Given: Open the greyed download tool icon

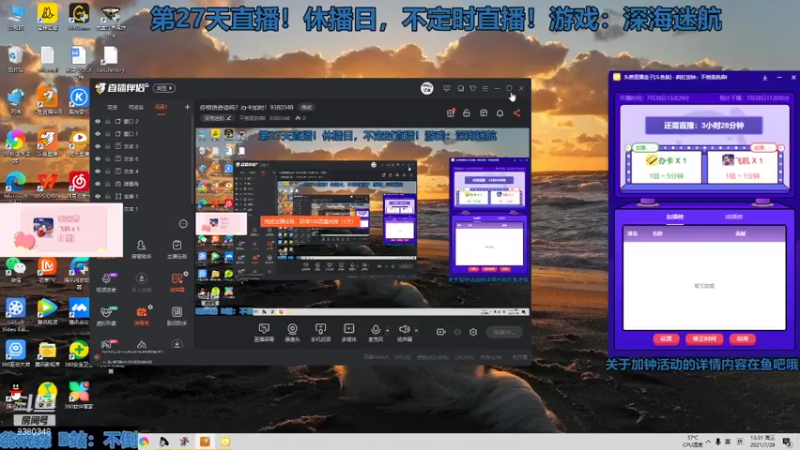Looking at the screenshot, I should (141, 282).
